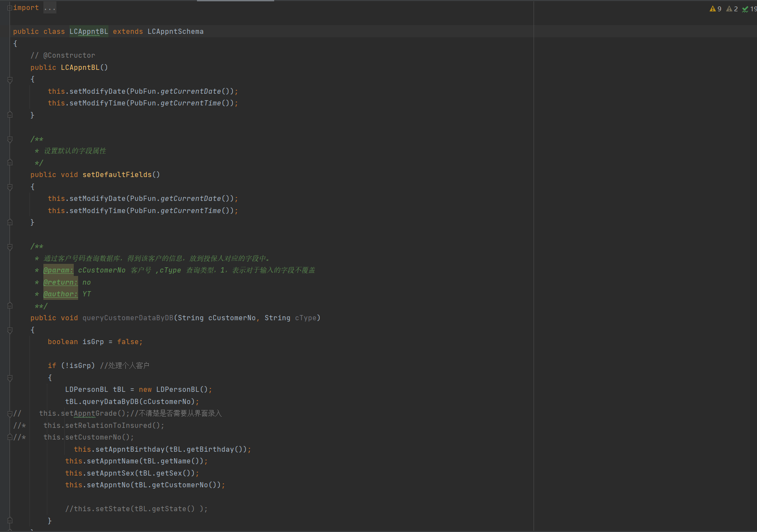Click the @Constructor comment line

click(63, 56)
